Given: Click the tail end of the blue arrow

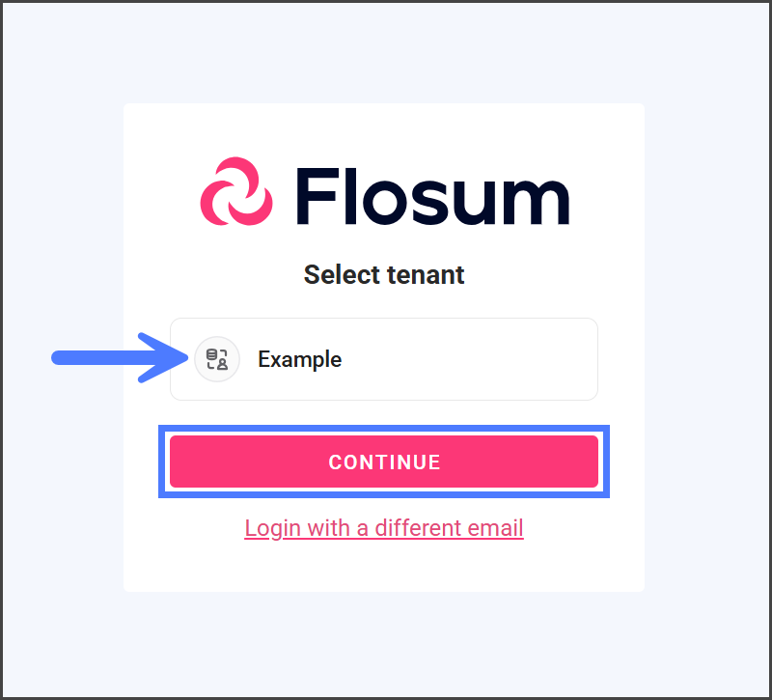Looking at the screenshot, I should (60, 358).
